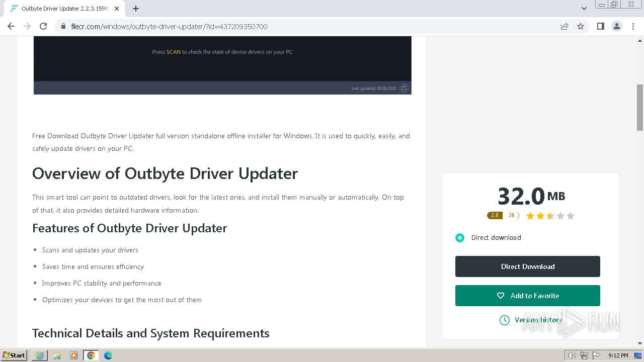Click the 2.8 rating badge

pyautogui.click(x=495, y=215)
